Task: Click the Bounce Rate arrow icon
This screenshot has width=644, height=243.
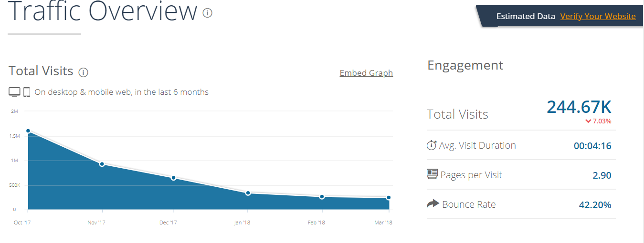Action: tap(433, 204)
